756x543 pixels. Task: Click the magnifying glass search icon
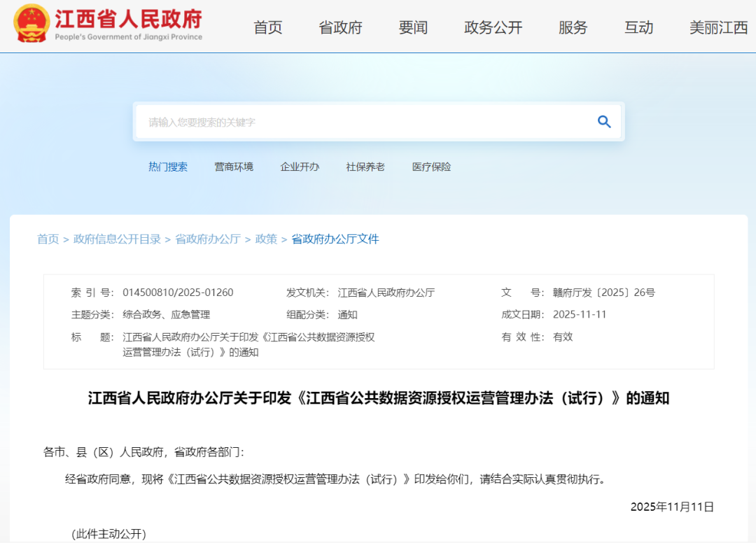click(604, 122)
